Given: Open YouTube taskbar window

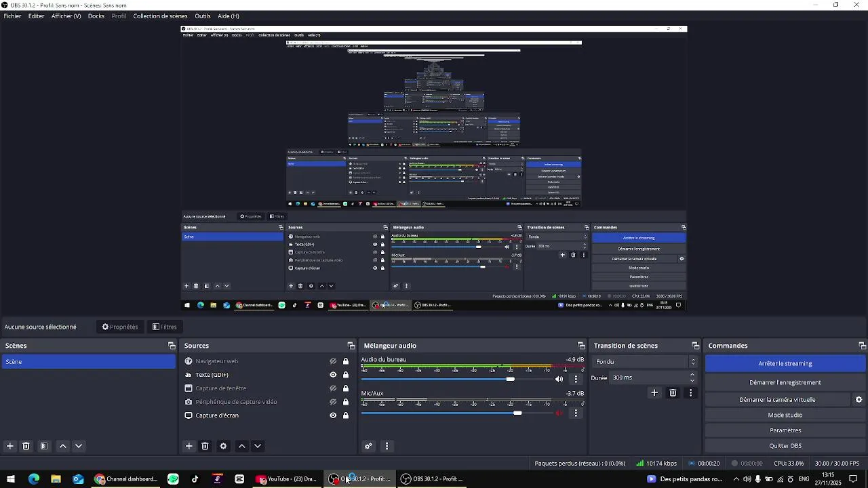Looking at the screenshot, I should [x=286, y=479].
